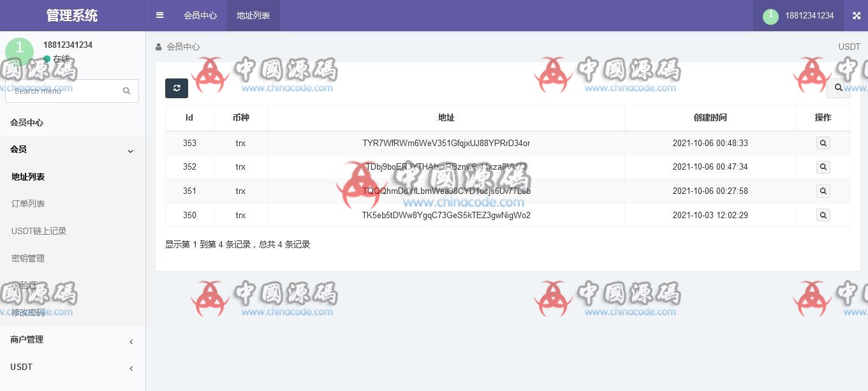Open 密钥管理 in the sidebar

coord(28,258)
